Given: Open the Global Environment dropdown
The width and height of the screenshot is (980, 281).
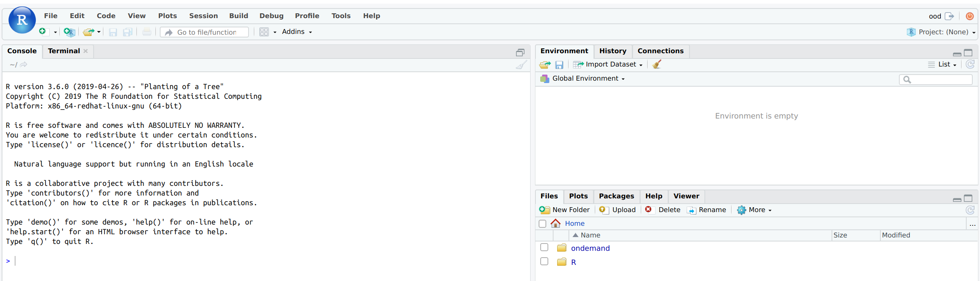Looking at the screenshot, I should (x=583, y=79).
